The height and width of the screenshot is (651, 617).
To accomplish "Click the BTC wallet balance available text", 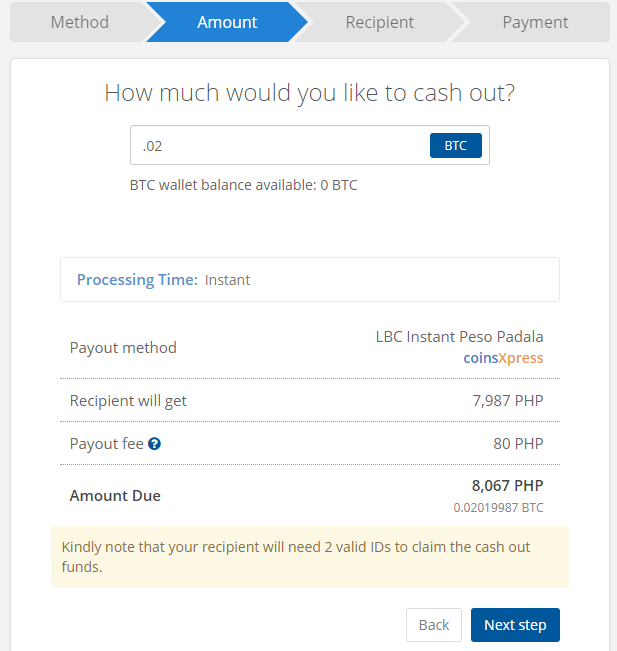I will click(x=244, y=185).
